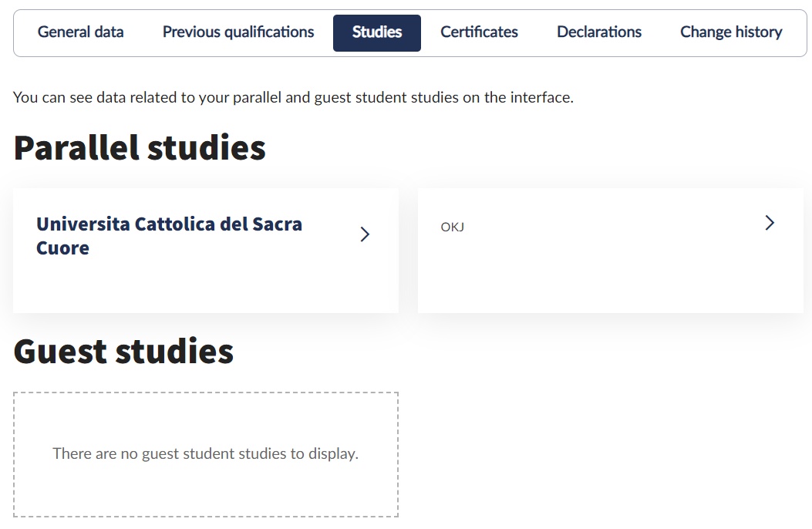Image resolution: width=812 pixels, height=529 pixels.
Task: Click the no guest student studies message
Action: (x=205, y=453)
